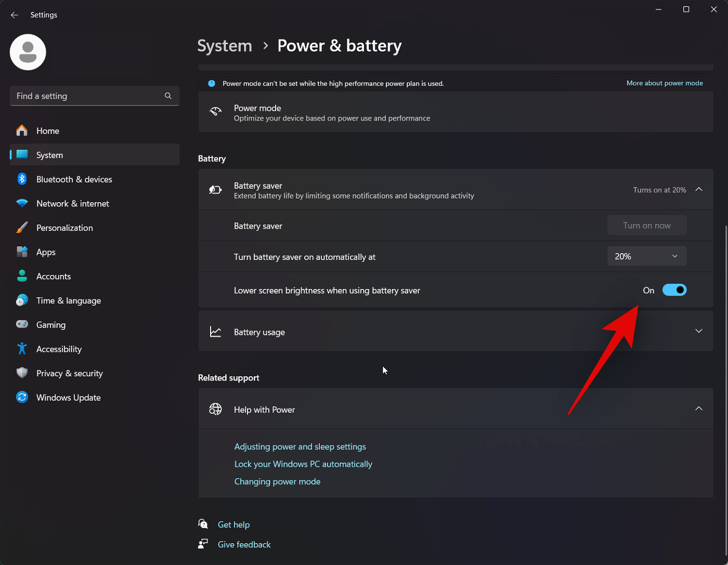Click the Accounts person icon
Viewport: 728px width, 565px height.
click(22, 276)
